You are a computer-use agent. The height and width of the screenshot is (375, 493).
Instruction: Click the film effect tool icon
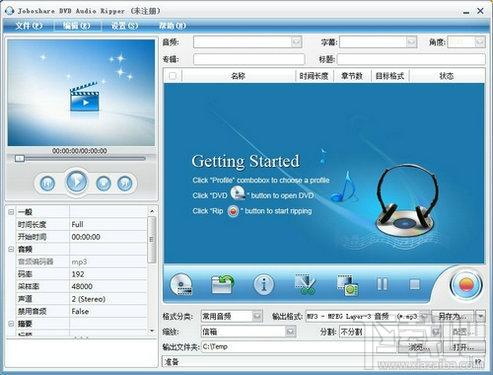pos(347,285)
